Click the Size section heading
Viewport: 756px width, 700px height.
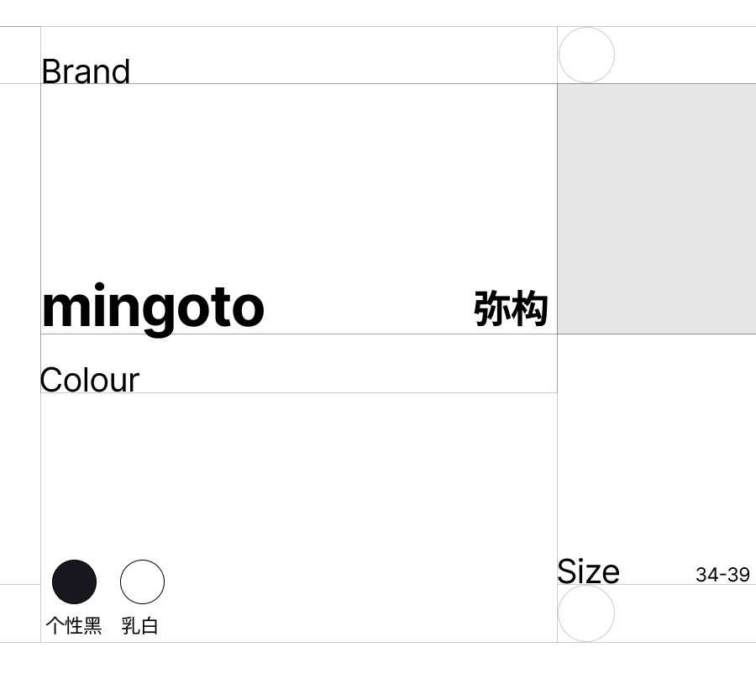(x=588, y=572)
